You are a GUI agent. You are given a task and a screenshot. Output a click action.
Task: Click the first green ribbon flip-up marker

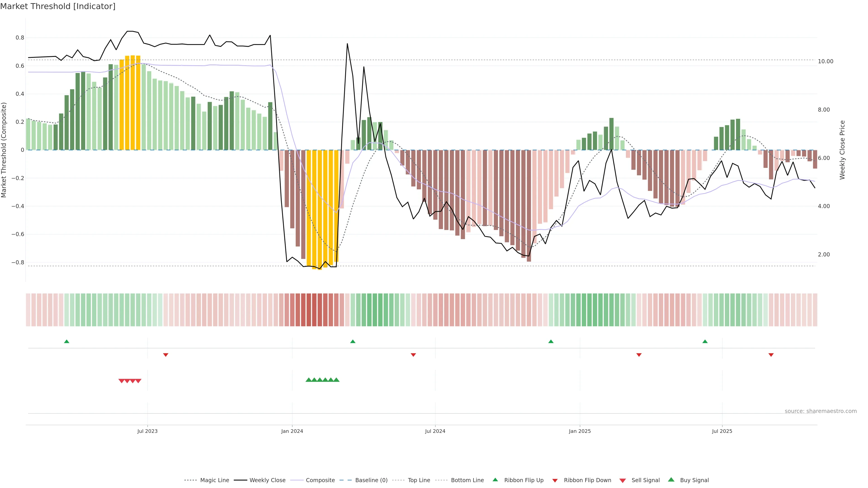point(67,342)
